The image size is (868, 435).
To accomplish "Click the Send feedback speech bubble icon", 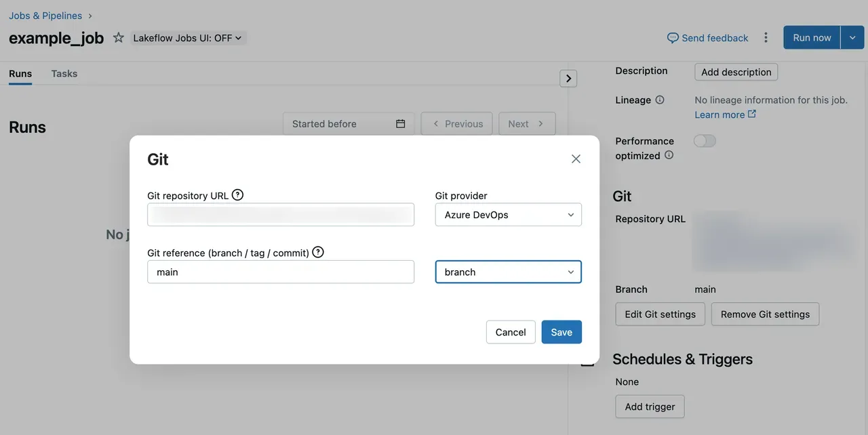I will [673, 38].
